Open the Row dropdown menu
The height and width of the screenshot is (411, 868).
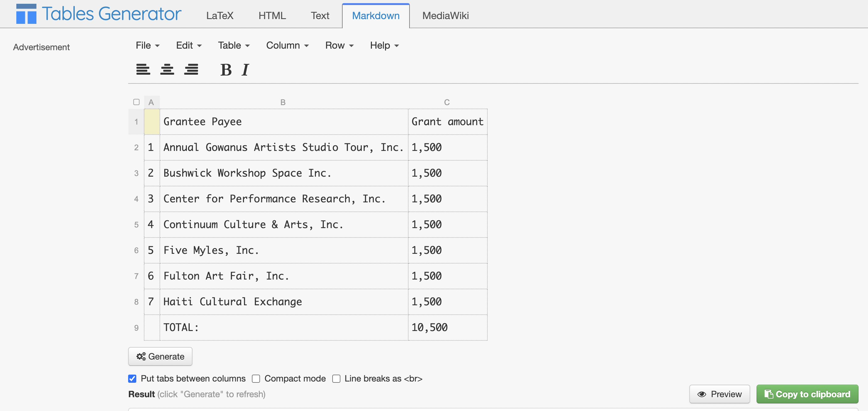(x=339, y=45)
